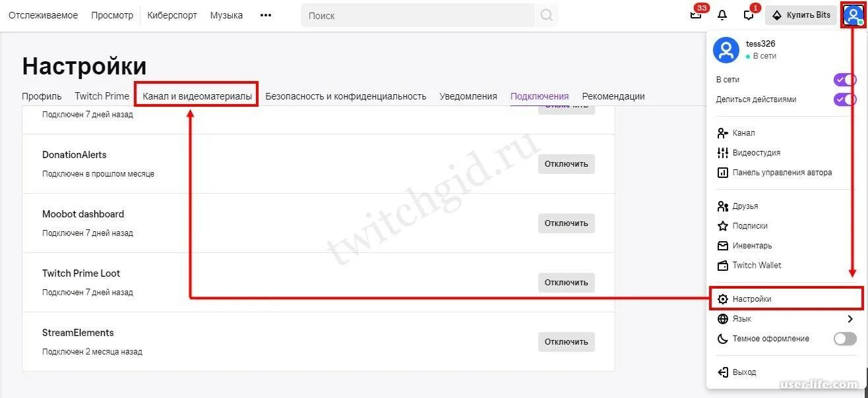Click the Инвентарь box icon

[x=722, y=246]
